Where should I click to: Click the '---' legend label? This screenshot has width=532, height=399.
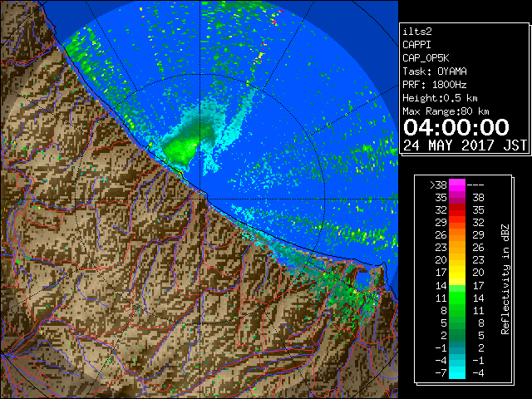coord(475,185)
